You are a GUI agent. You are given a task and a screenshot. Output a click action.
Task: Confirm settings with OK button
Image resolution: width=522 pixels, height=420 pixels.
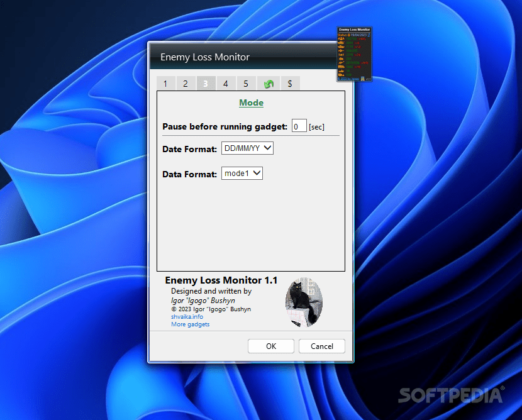(x=271, y=346)
